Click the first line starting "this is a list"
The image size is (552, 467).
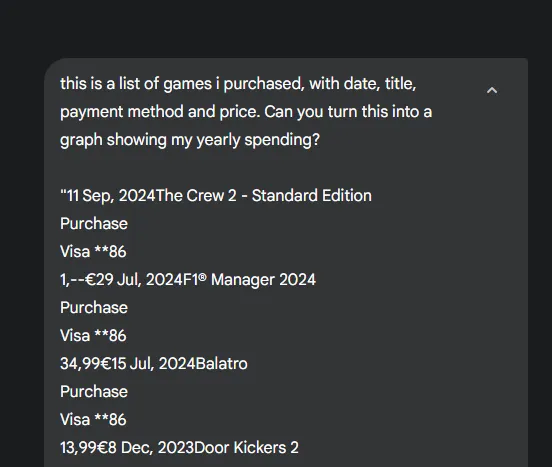pos(238,84)
